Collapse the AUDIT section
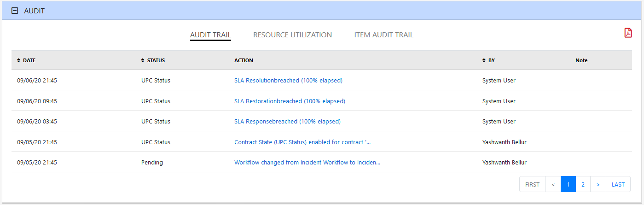Screen dimensions: 644x205 tap(14, 11)
